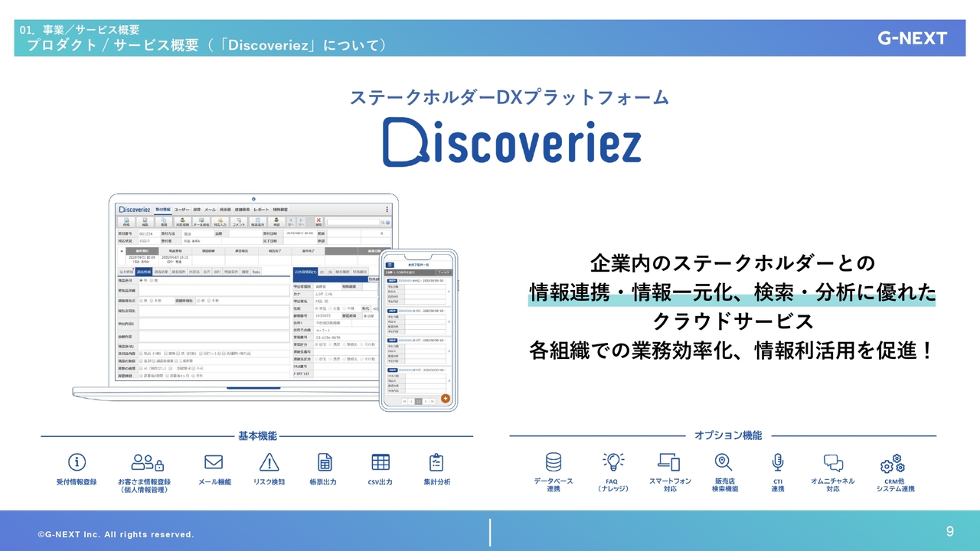
Task: Open the メール menu in laptop app
Action: click(210, 209)
